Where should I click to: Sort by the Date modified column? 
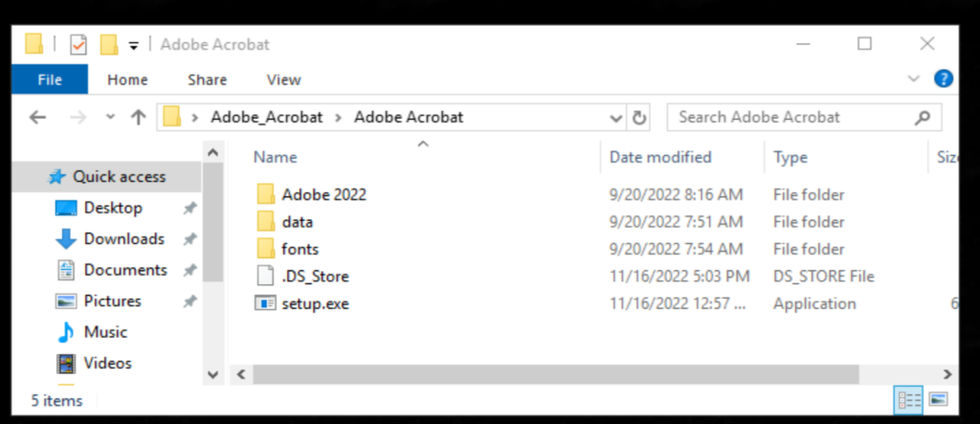(x=660, y=157)
